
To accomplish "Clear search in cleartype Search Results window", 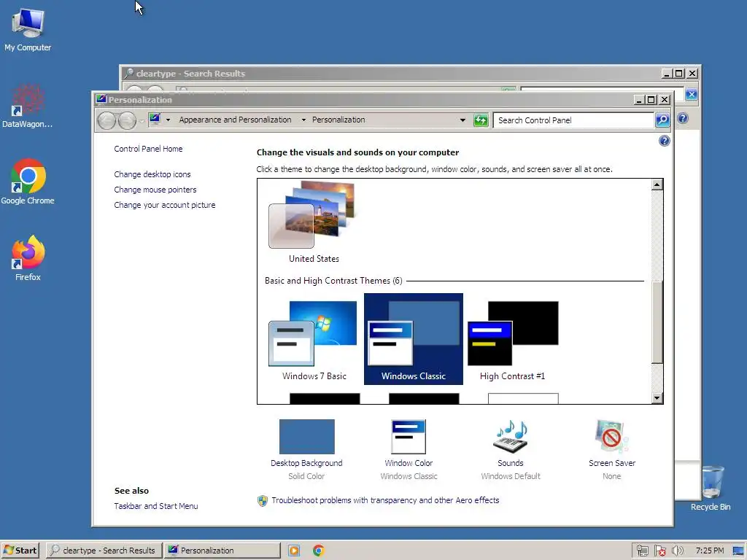I will pyautogui.click(x=692, y=94).
